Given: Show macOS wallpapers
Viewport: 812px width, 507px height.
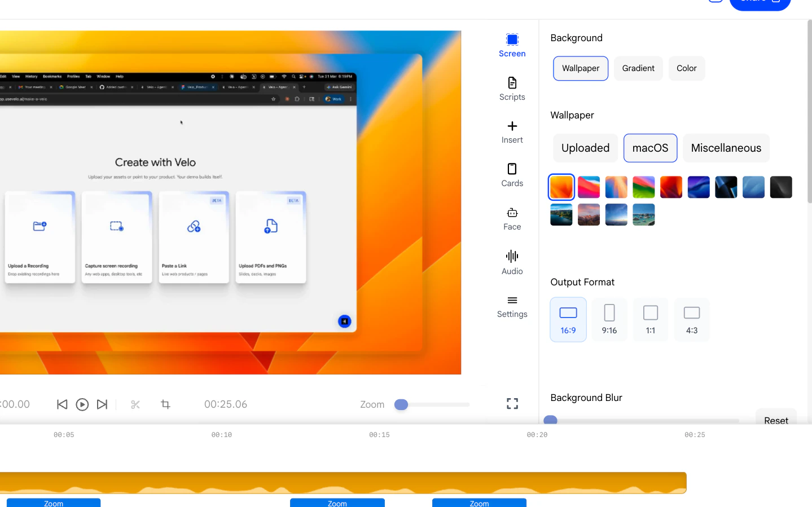Looking at the screenshot, I should click(650, 148).
